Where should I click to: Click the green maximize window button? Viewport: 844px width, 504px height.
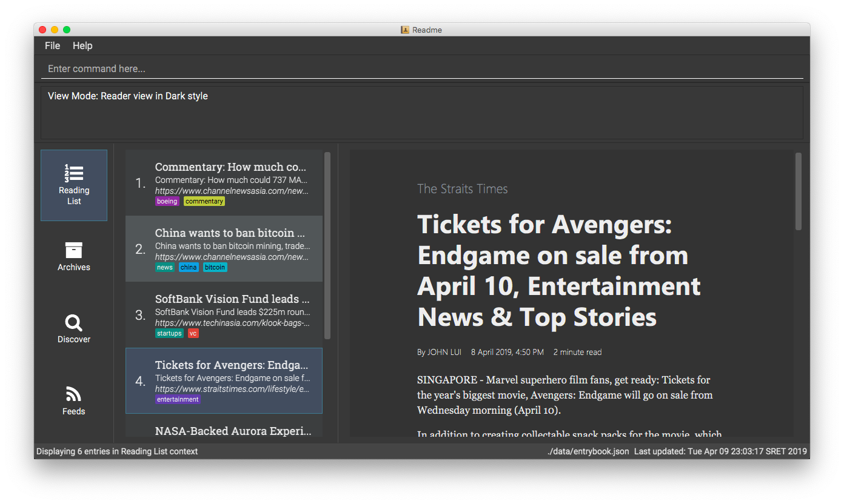point(67,30)
